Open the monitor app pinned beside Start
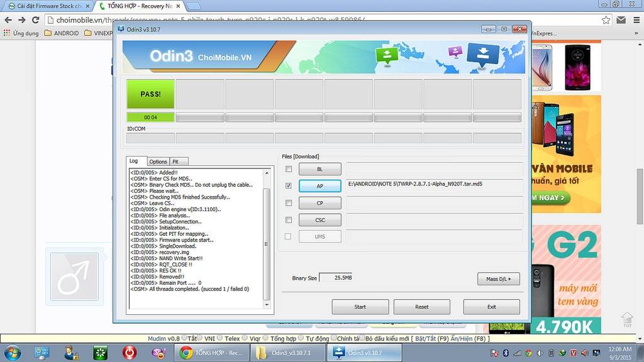This screenshot has width=644, height=362. pyautogui.click(x=42, y=353)
